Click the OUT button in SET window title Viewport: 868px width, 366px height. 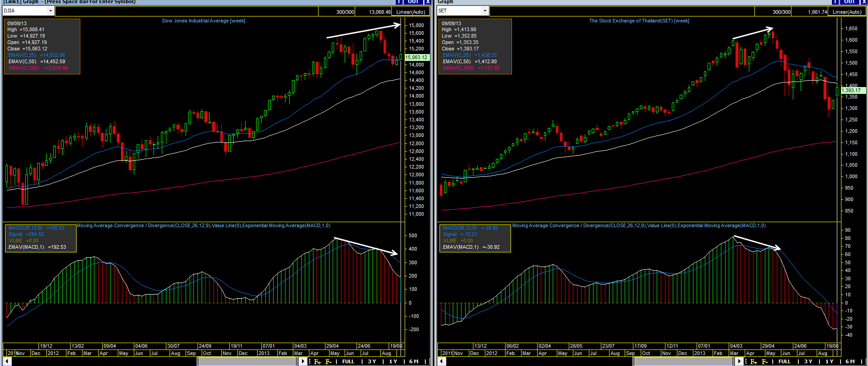(x=849, y=2)
